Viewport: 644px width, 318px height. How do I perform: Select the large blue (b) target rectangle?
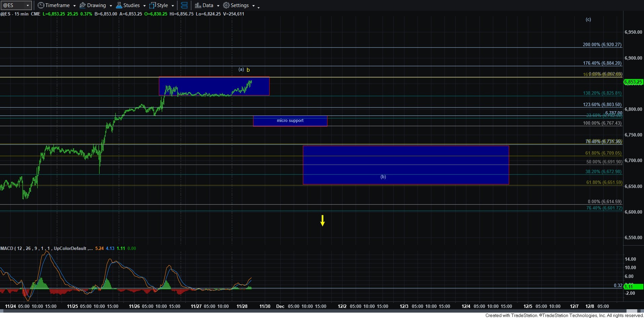coord(405,165)
